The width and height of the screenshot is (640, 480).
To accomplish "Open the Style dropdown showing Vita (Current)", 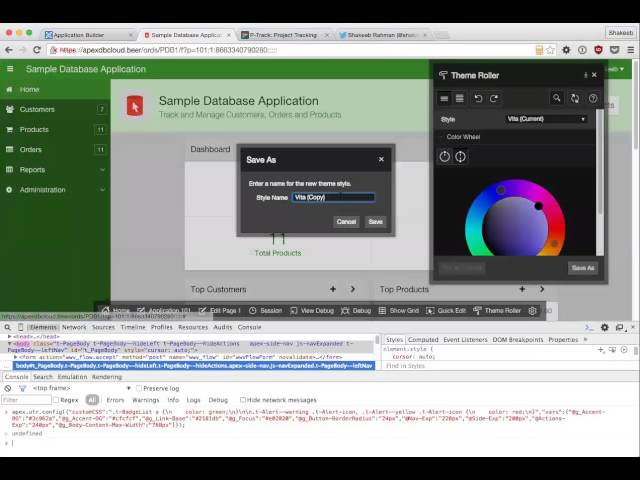I will [x=546, y=119].
